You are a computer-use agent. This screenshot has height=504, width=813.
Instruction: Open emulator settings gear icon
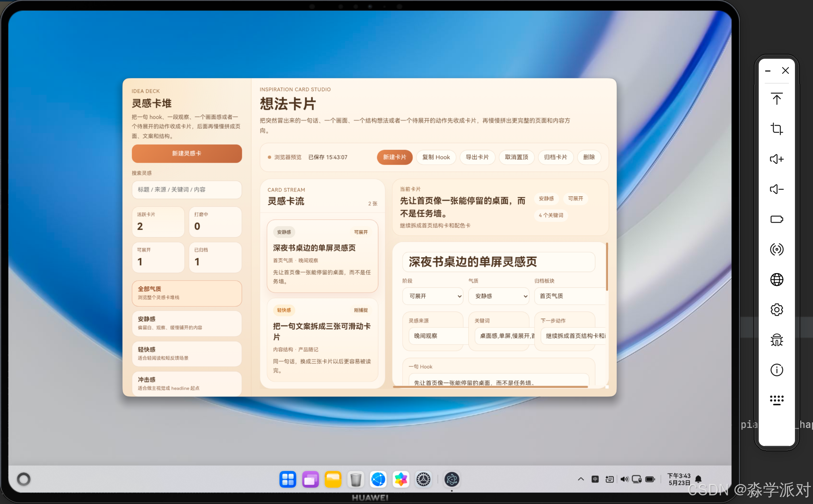click(x=776, y=310)
